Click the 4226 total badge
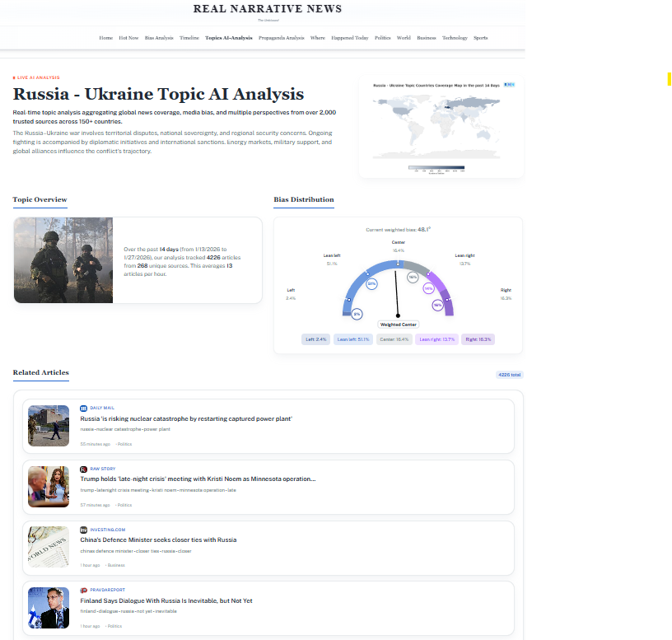Screen dimensions: 672x640 coord(509,375)
